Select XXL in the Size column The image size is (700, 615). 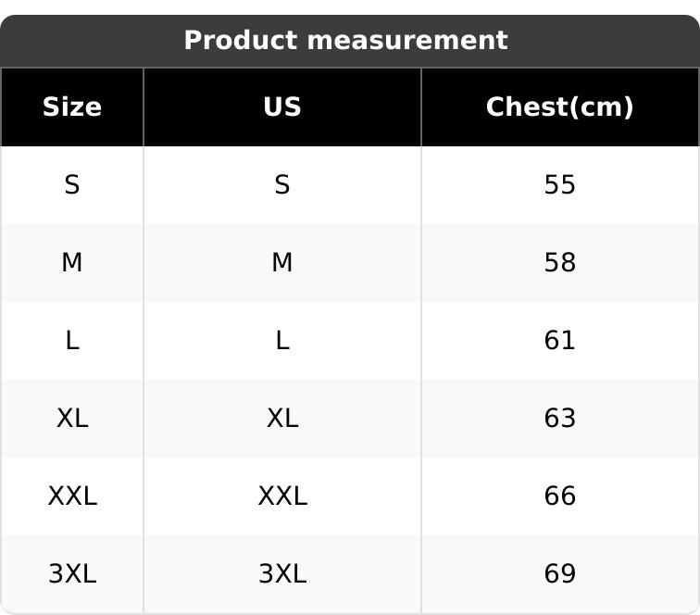[72, 496]
